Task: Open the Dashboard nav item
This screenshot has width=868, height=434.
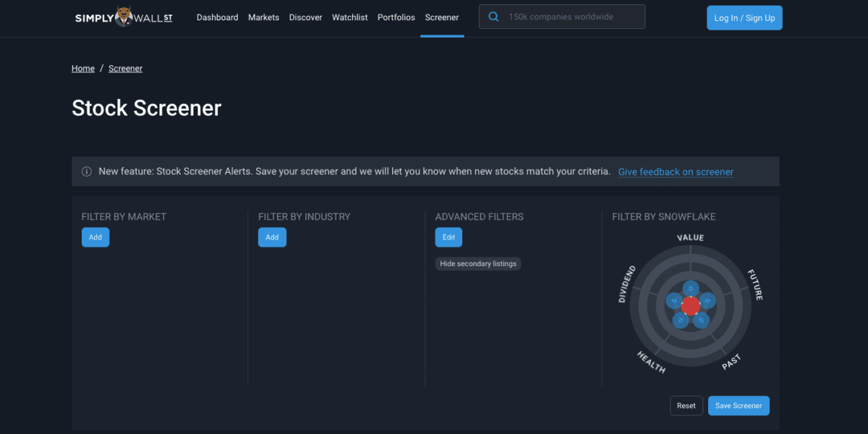Action: click(x=217, y=17)
